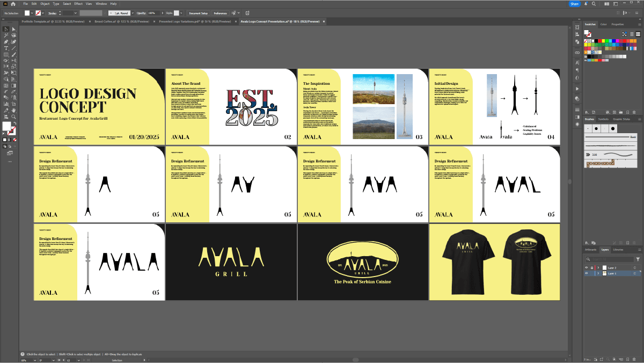Click the Home icon in menu bar
Image resolution: width=644 pixels, height=363 pixels.
tap(13, 4)
